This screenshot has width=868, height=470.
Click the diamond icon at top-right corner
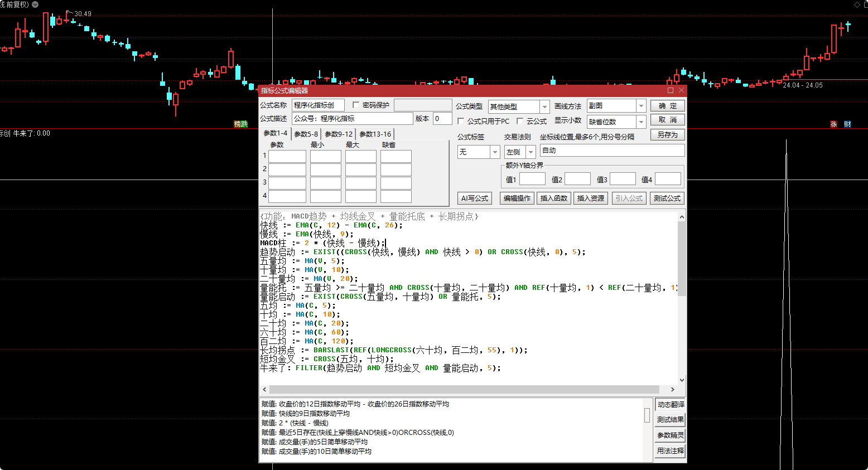pos(857,4)
